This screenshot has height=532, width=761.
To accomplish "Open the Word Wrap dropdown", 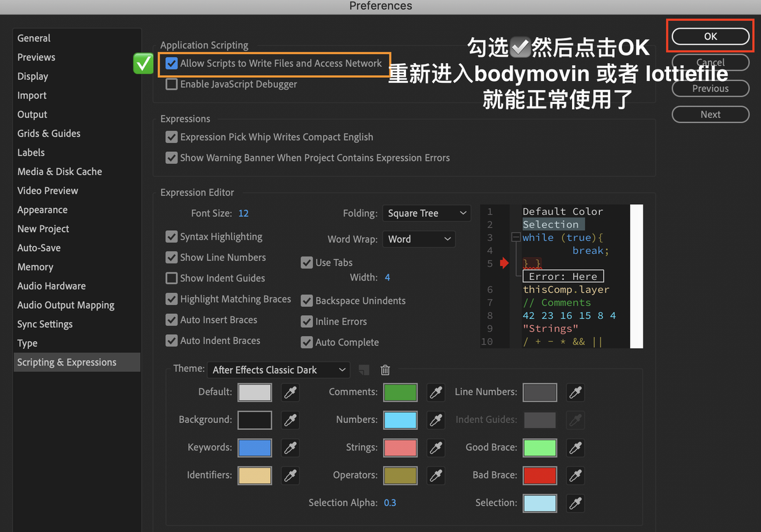I will (419, 239).
